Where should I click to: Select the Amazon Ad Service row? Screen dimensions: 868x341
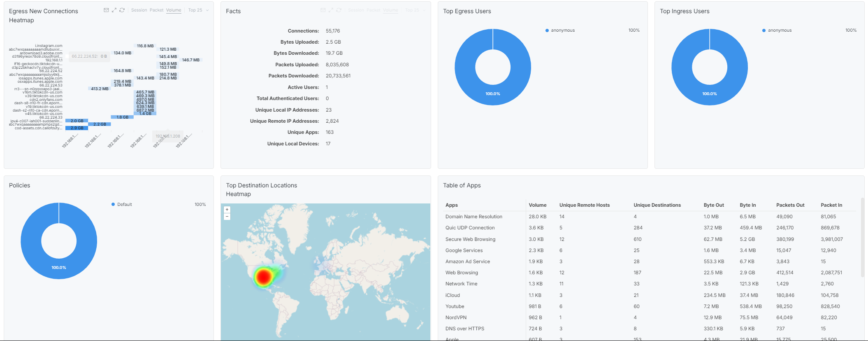tap(650, 262)
